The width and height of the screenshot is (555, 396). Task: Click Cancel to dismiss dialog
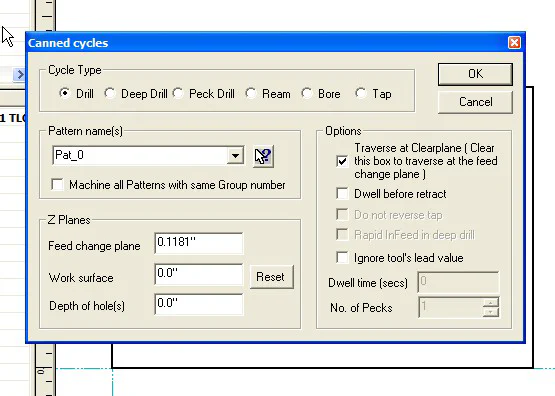[x=475, y=102]
